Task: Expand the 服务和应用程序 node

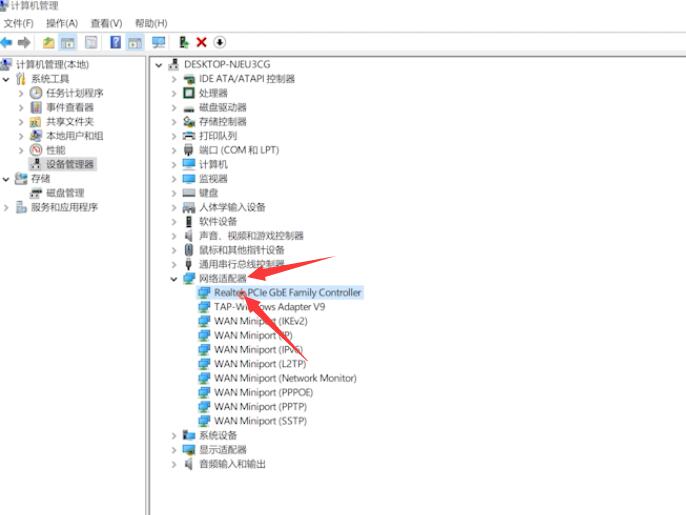Action: [x=6, y=207]
